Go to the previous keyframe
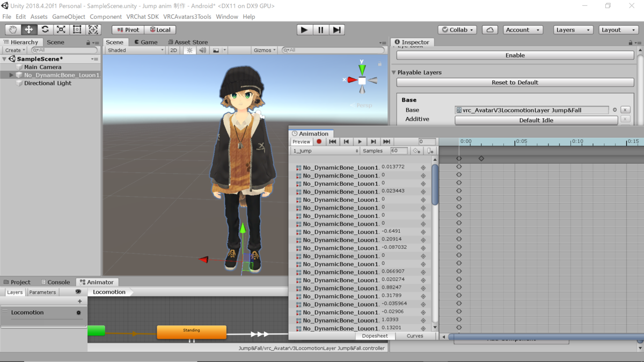Image resolution: width=644 pixels, height=362 pixels. tap(346, 142)
